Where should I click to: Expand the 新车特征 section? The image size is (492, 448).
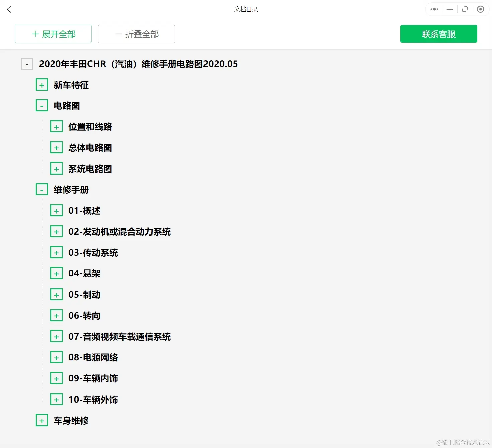(x=42, y=84)
